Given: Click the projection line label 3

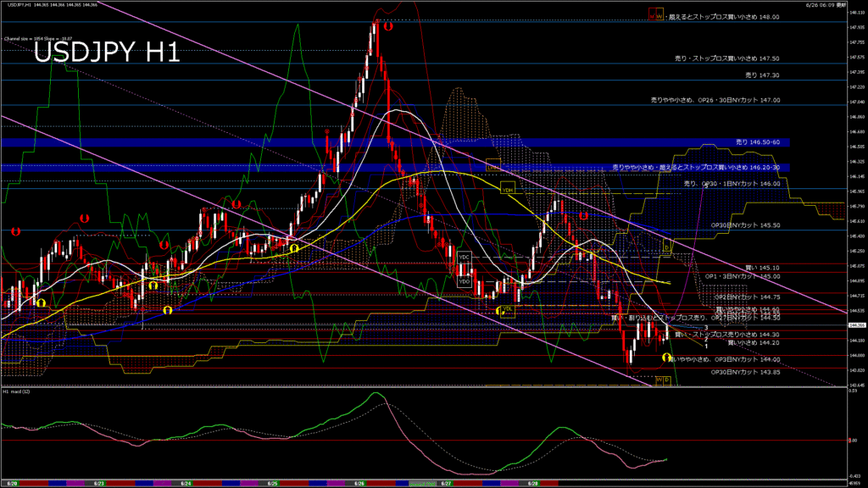Looking at the screenshot, I should tap(706, 328).
